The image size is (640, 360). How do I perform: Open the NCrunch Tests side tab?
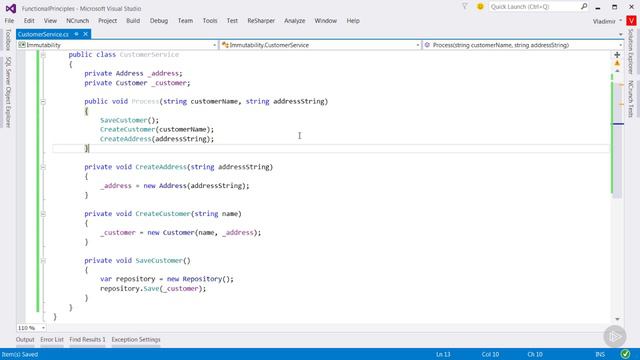pos(631,99)
